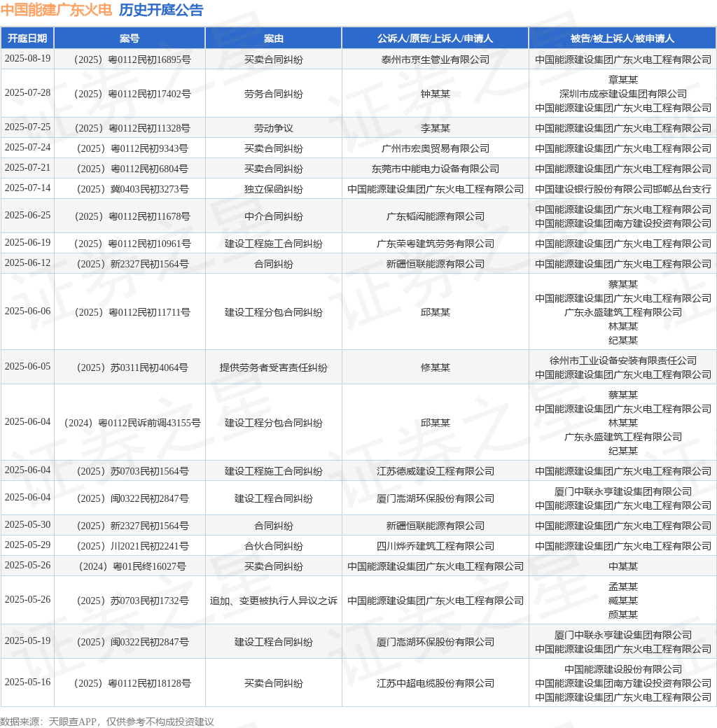Click plaintiff name '钟某某'
Viewport: 717px width, 728px height.
click(435, 94)
